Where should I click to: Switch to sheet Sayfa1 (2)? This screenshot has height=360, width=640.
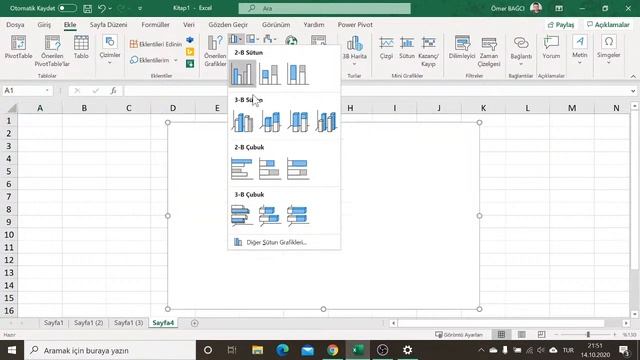point(89,322)
